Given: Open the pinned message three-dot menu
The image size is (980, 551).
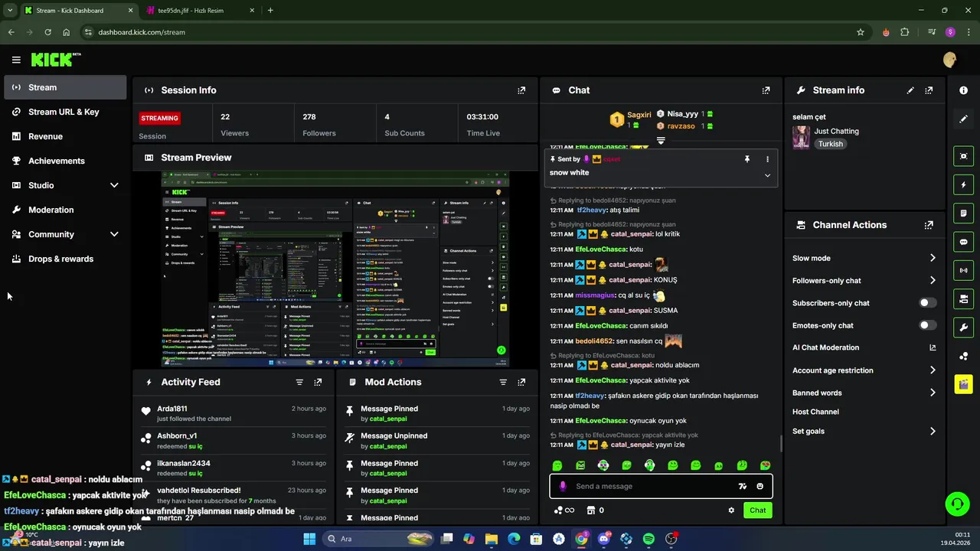Looking at the screenshot, I should [767, 159].
